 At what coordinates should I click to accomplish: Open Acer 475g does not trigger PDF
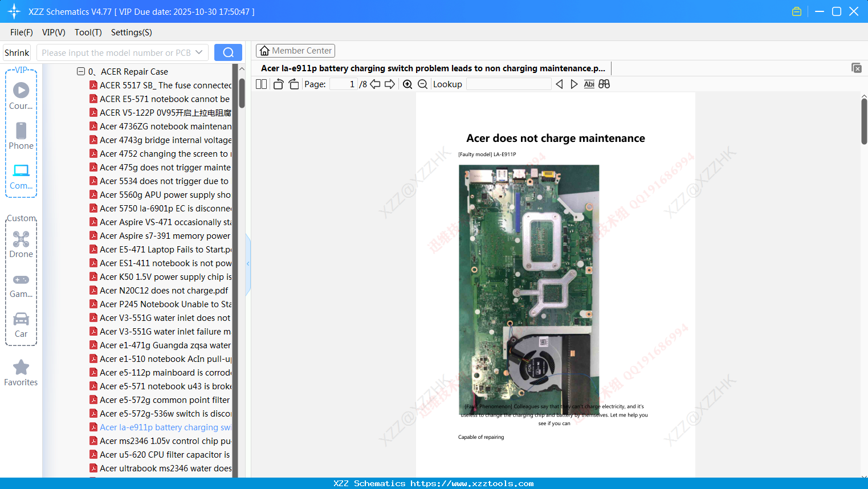160,168
